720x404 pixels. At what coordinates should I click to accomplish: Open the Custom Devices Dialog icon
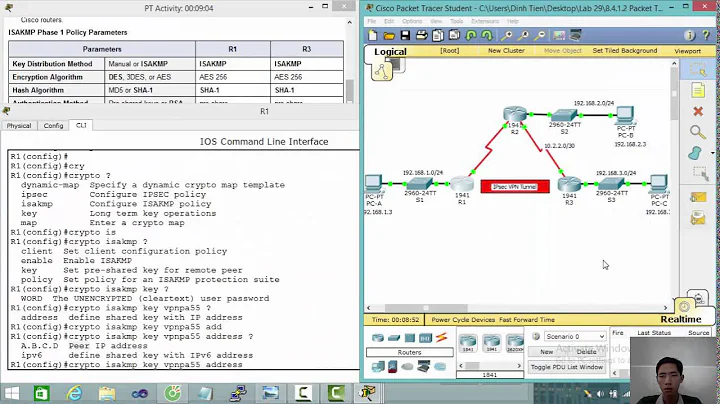[x=575, y=35]
